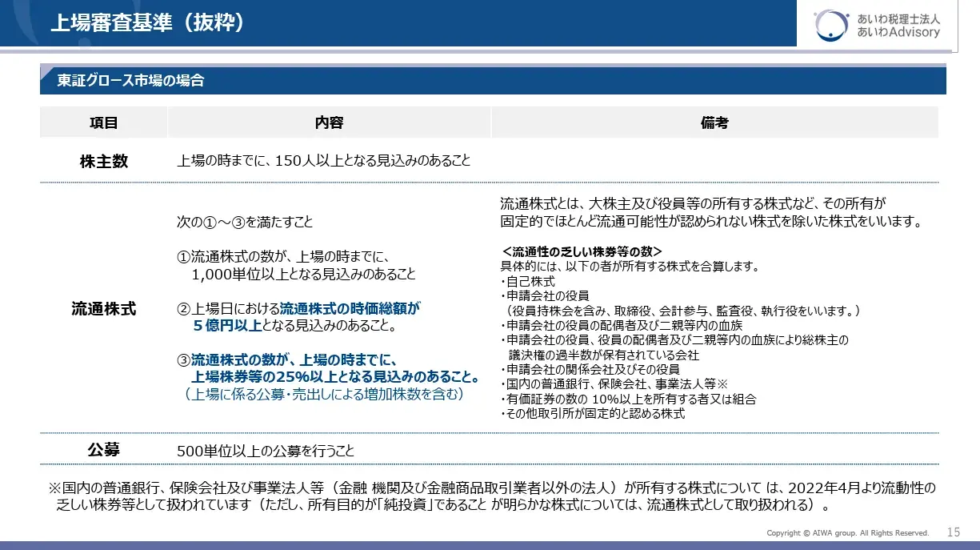Click the footnote line starting ※国内の普通銀行
The width and height of the screenshot is (980, 550).
(x=491, y=488)
